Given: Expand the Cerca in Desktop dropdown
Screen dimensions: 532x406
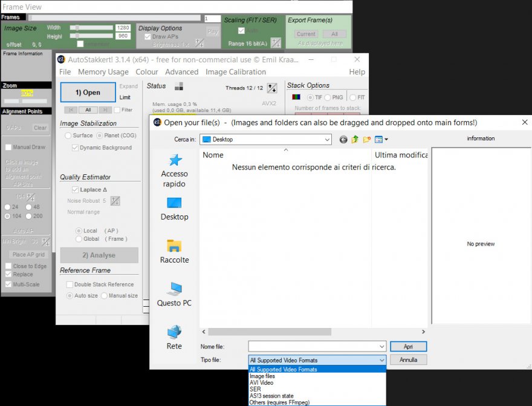Looking at the screenshot, I should [327, 140].
